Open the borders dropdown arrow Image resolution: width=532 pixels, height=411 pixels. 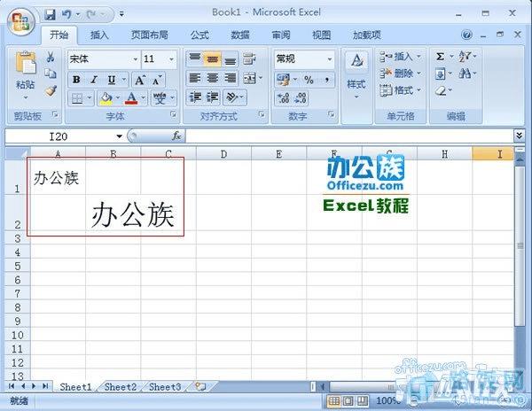tap(90, 98)
